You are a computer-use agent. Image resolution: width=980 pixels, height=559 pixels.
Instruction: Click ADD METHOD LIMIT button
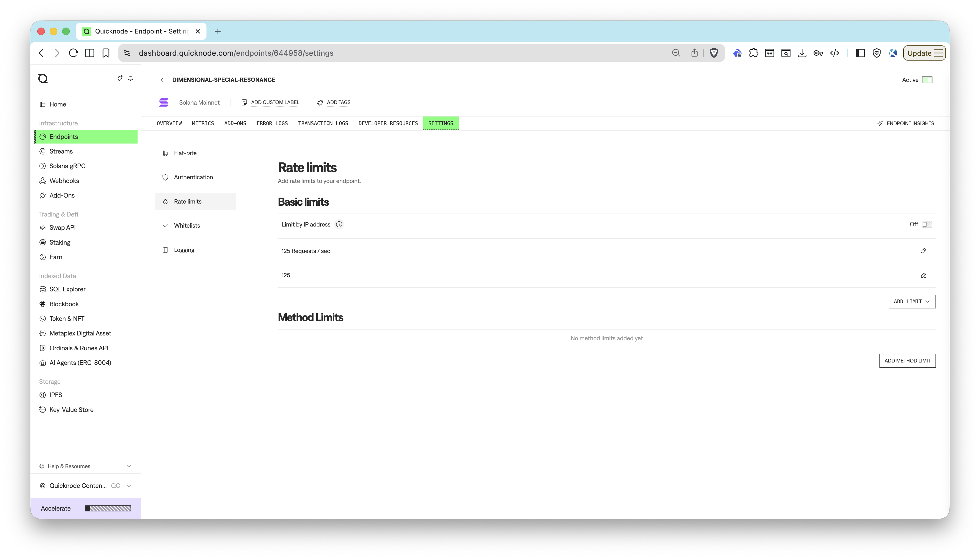(907, 361)
